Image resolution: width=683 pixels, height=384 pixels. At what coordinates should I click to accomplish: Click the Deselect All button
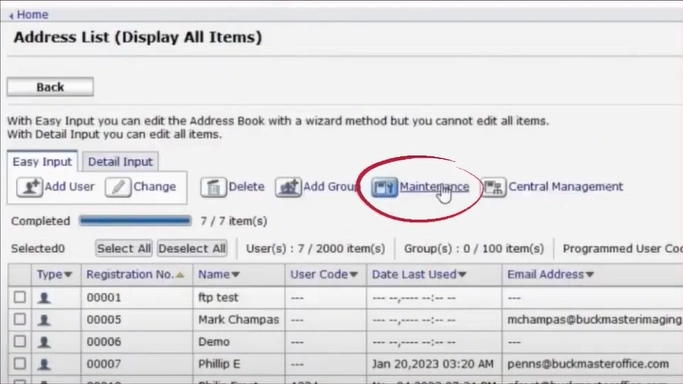[192, 249]
